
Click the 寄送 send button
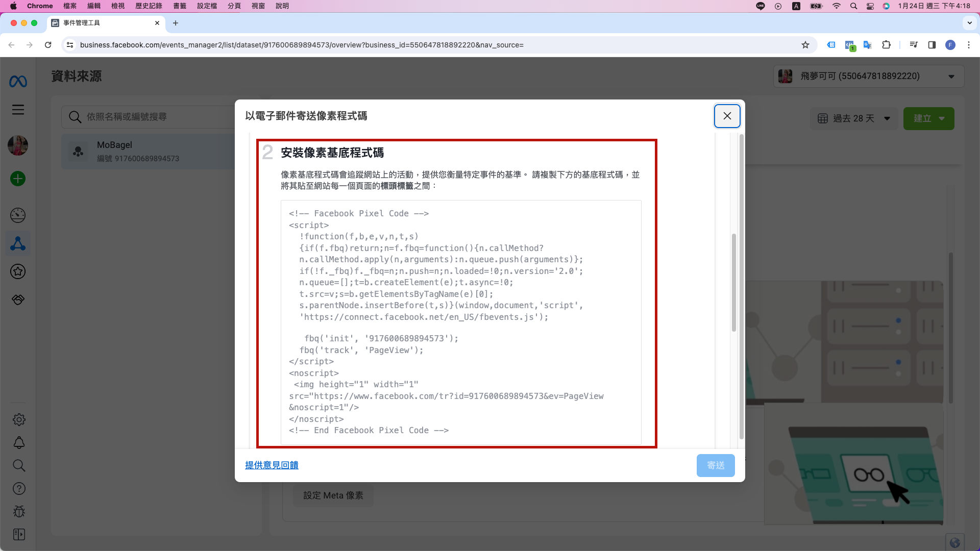coord(716,465)
